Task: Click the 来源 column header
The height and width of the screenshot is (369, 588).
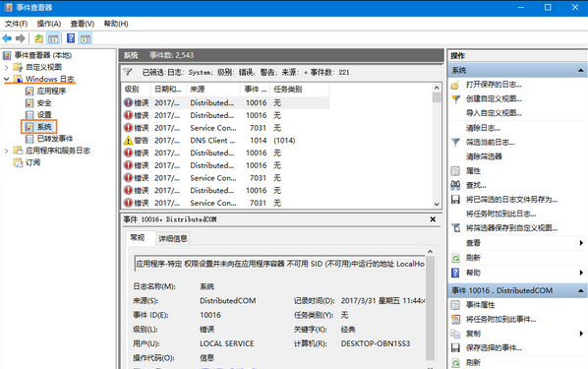Action: click(x=213, y=89)
